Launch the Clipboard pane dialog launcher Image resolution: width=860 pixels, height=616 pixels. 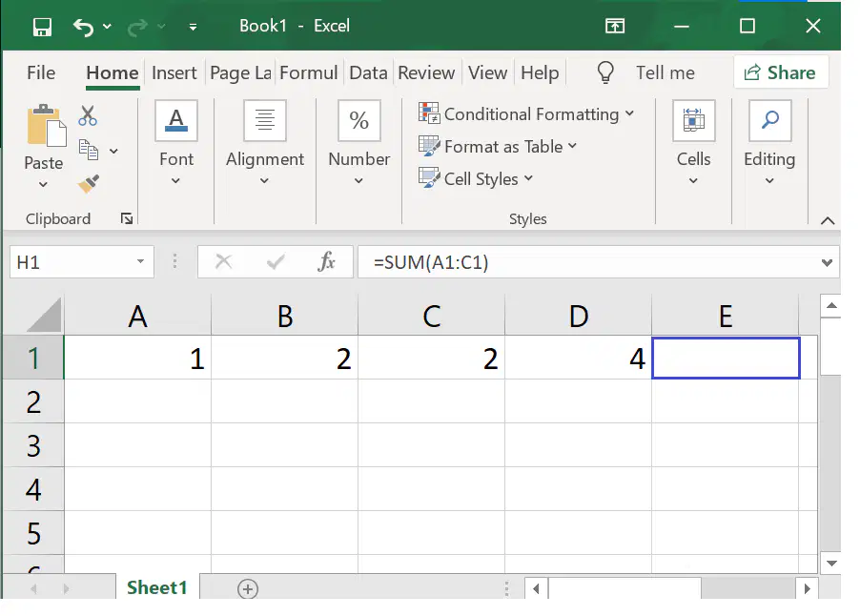click(x=127, y=219)
